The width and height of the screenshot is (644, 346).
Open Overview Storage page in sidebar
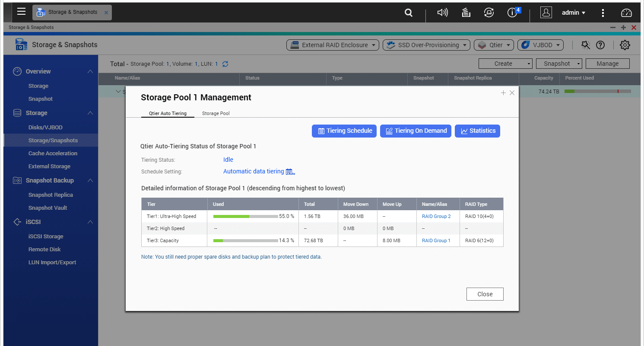[38, 86]
